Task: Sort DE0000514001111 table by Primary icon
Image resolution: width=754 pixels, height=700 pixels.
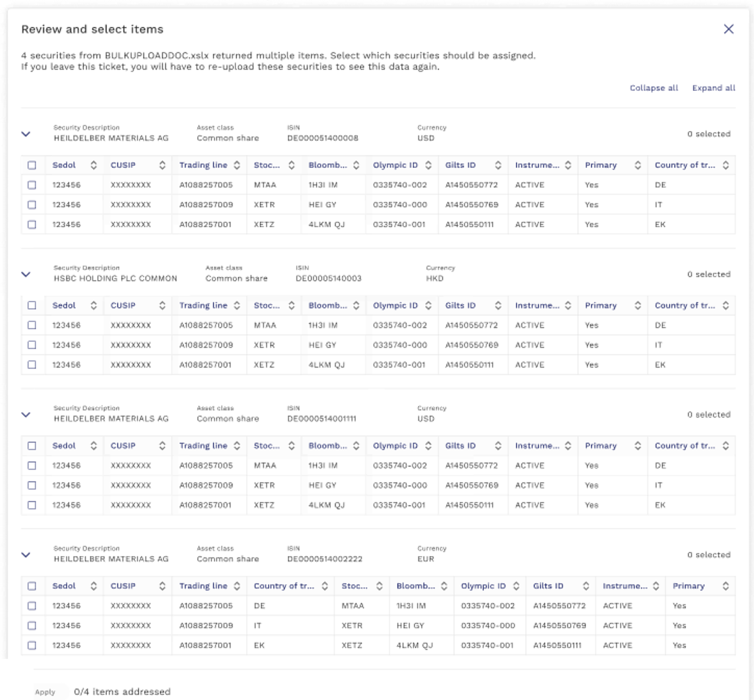Action: pos(638,446)
